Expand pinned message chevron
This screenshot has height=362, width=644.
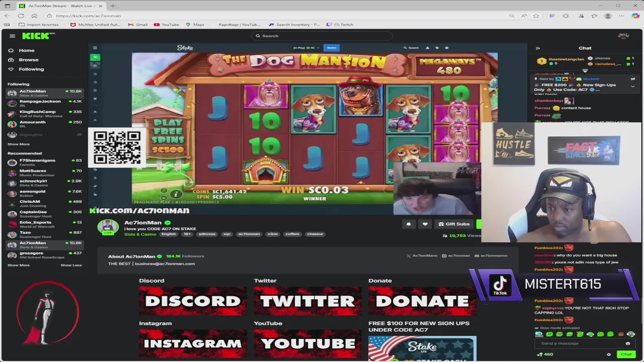[x=632, y=86]
